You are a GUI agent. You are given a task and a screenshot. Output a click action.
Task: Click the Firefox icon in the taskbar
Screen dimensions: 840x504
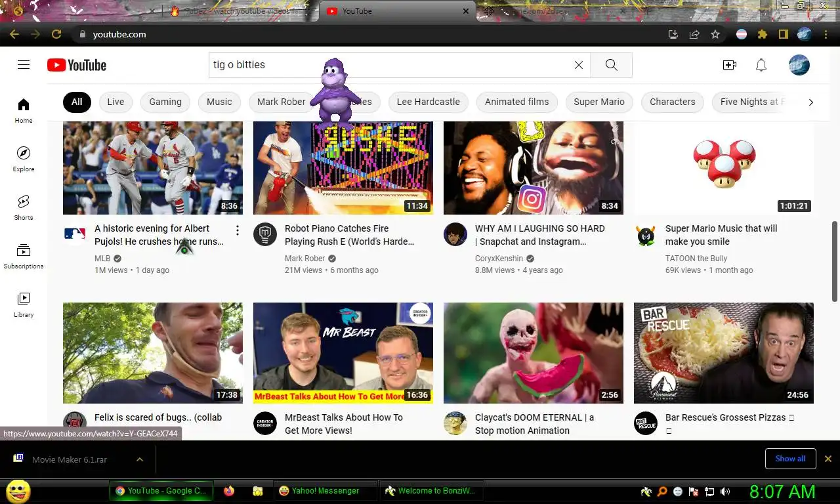click(x=229, y=491)
